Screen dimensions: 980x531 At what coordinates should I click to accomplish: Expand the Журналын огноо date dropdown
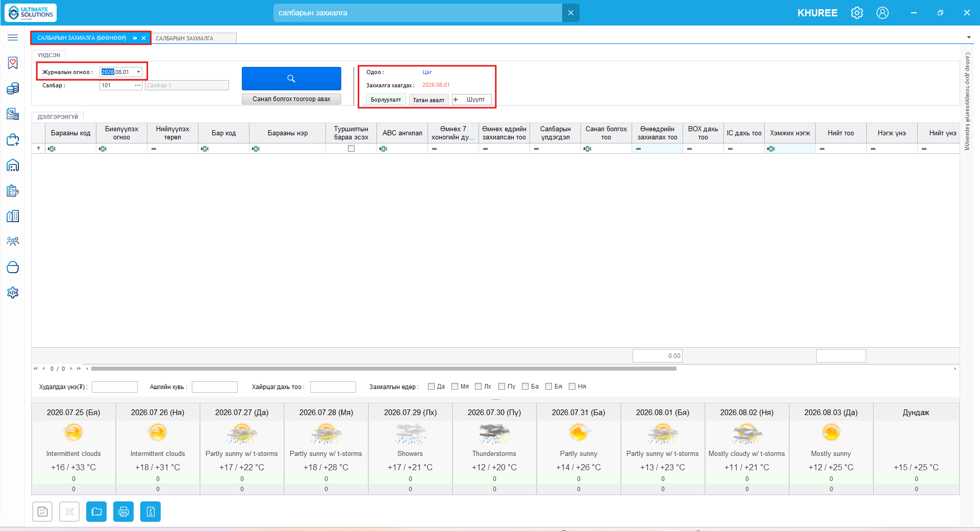tap(138, 72)
